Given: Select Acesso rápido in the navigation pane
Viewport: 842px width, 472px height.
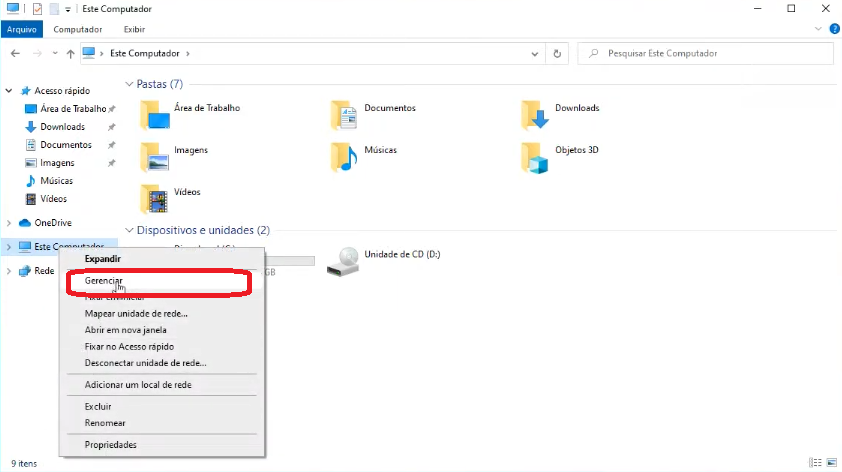Looking at the screenshot, I should tap(62, 91).
